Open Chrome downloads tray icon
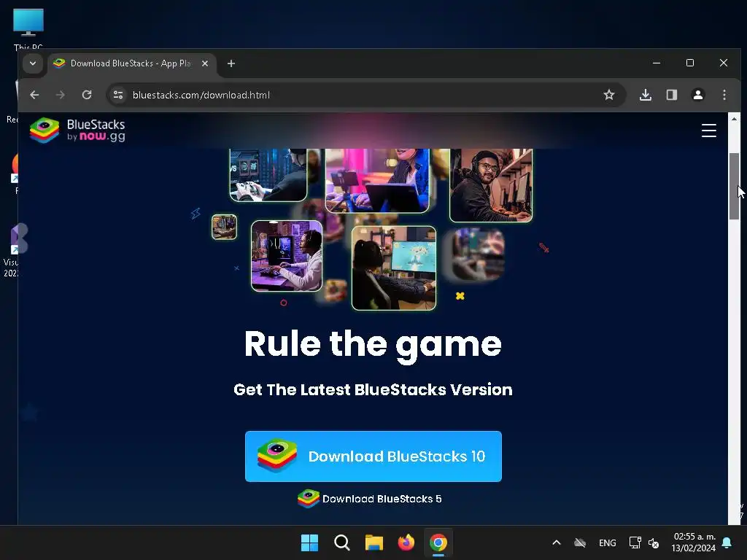747x560 pixels. point(646,95)
